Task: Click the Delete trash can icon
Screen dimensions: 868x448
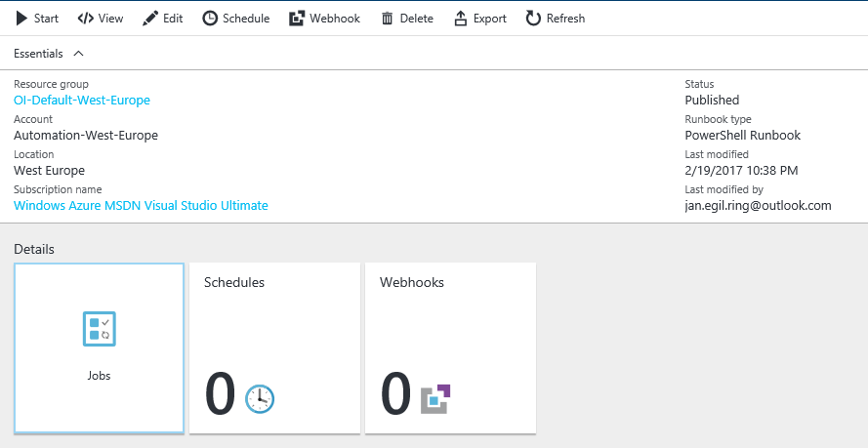Action: coord(387,19)
